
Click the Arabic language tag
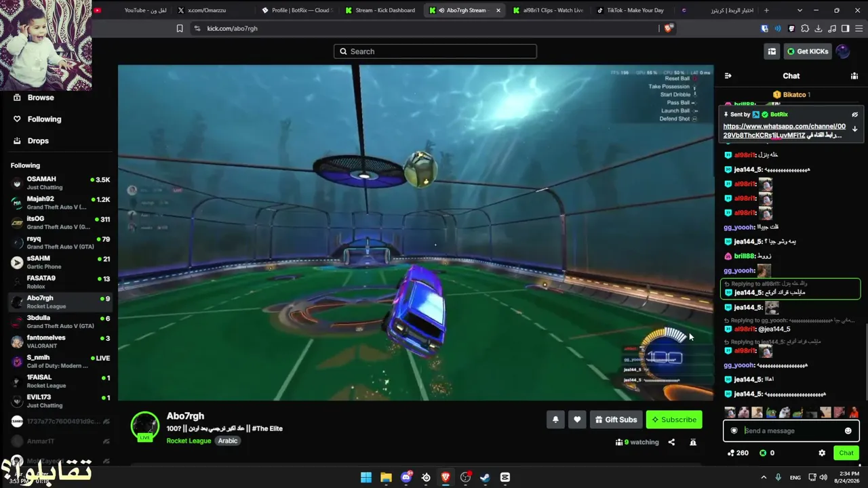(x=228, y=441)
